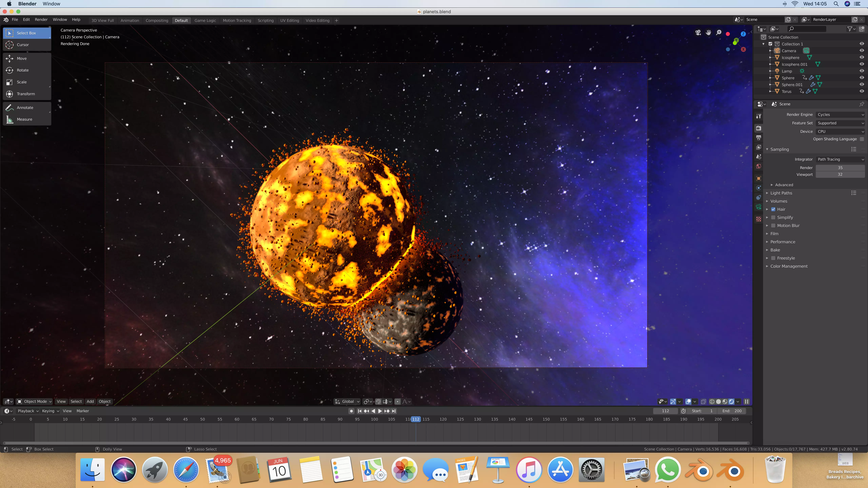Select the Measure tool
868x488 pixels.
tap(27, 120)
